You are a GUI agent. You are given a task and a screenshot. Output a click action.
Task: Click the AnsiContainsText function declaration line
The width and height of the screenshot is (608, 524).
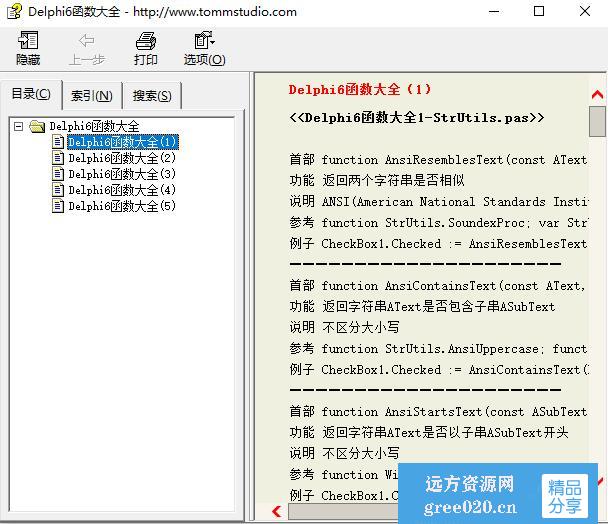coord(438,285)
